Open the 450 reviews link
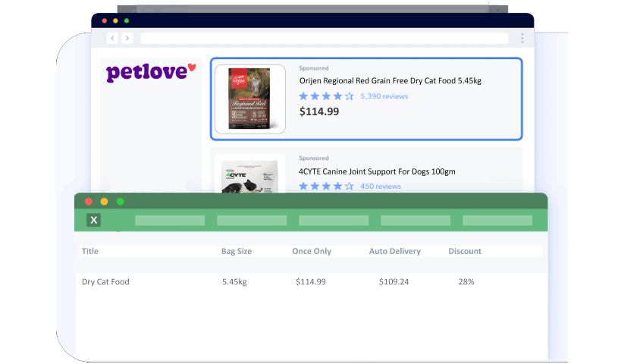 coord(381,187)
